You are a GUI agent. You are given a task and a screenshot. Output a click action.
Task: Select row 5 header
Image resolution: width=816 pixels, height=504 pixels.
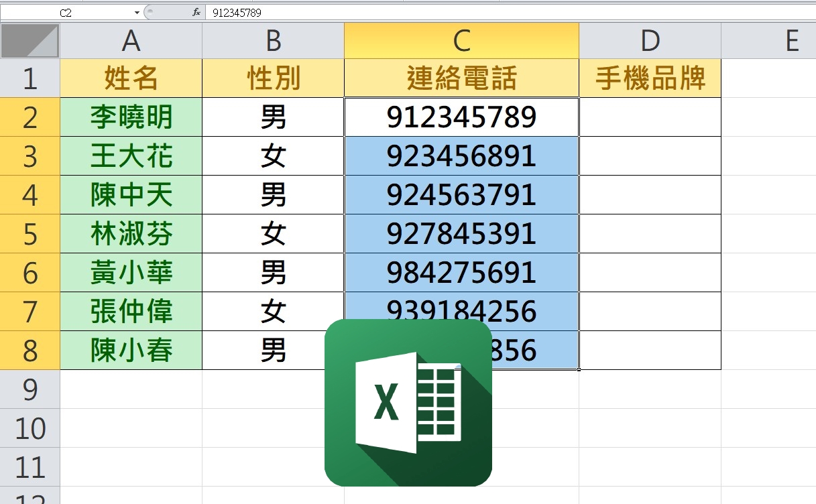tap(30, 234)
